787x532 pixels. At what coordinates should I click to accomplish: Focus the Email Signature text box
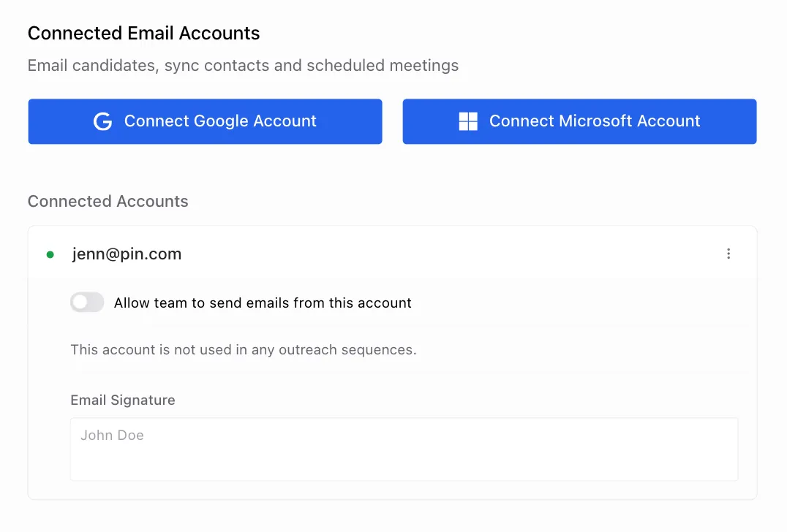[x=404, y=449]
